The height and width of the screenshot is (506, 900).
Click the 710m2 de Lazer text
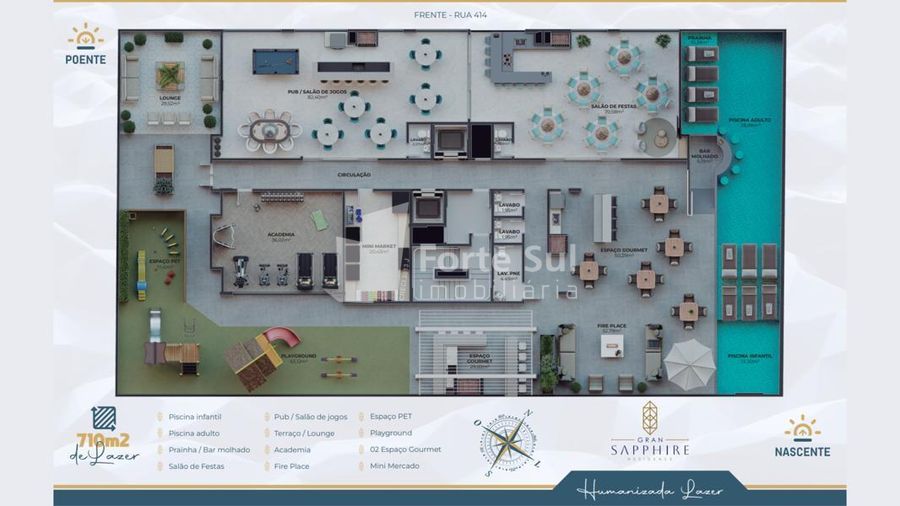coord(104,449)
